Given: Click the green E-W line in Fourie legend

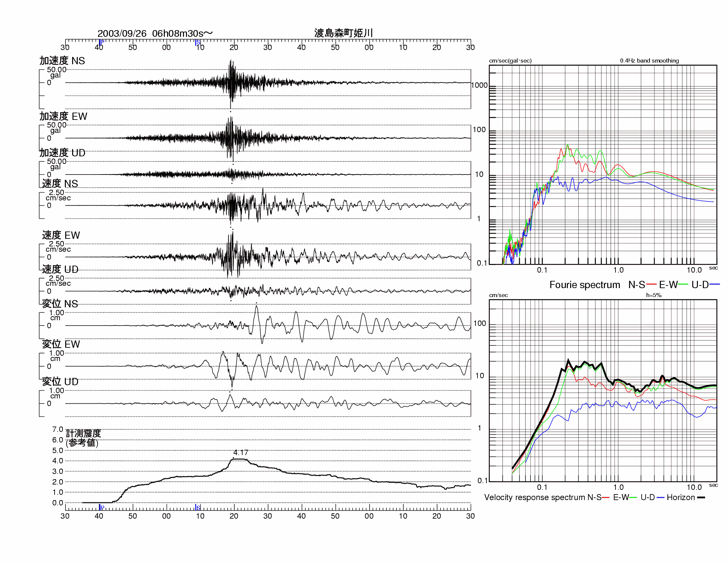Looking at the screenshot, I should [683, 284].
